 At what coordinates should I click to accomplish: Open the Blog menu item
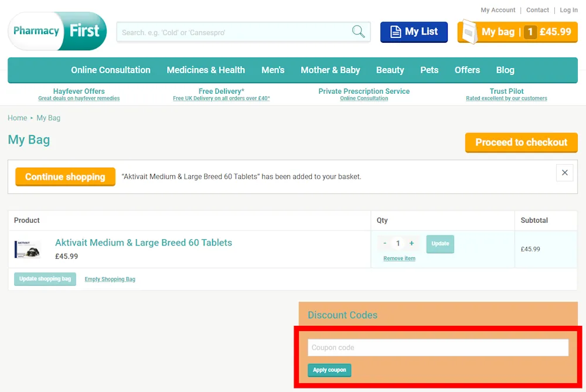[x=505, y=70]
